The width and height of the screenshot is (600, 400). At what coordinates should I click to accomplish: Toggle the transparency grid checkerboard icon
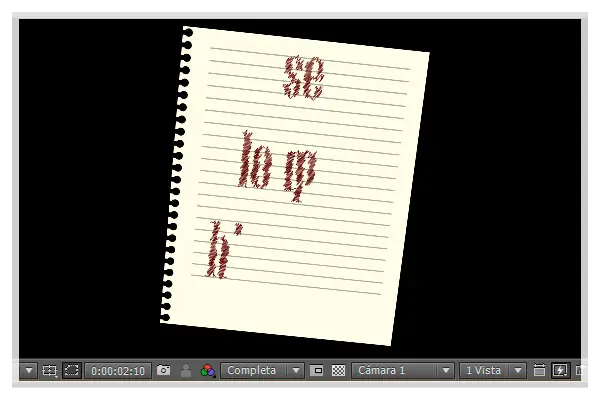pyautogui.click(x=338, y=371)
